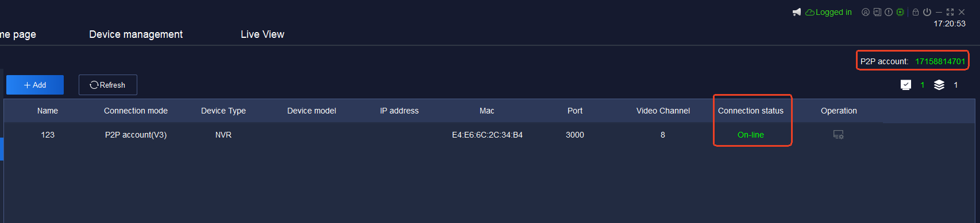Open the user account icon

tap(865, 12)
